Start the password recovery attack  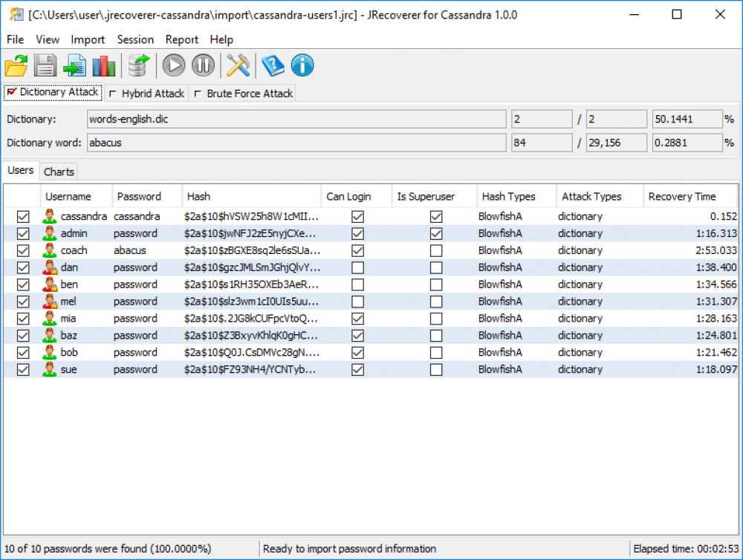[172, 65]
